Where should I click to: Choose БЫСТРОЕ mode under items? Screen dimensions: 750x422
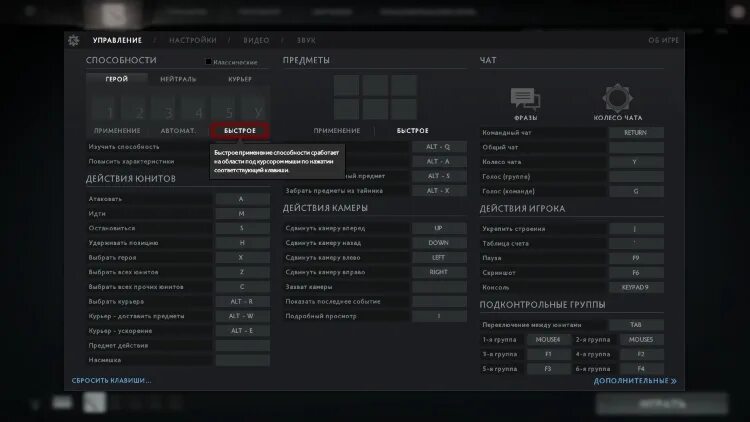tap(413, 131)
